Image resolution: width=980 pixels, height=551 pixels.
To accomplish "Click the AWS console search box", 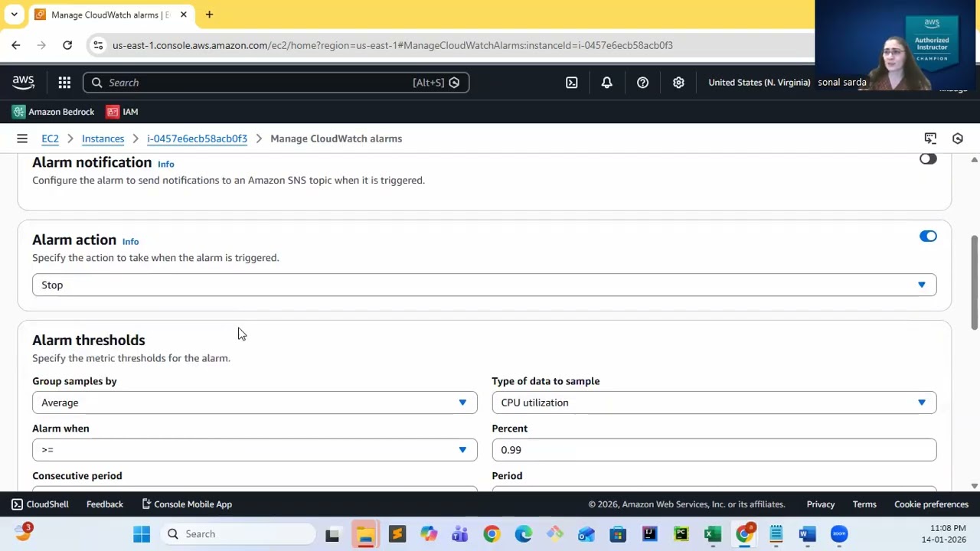I will pos(276,83).
